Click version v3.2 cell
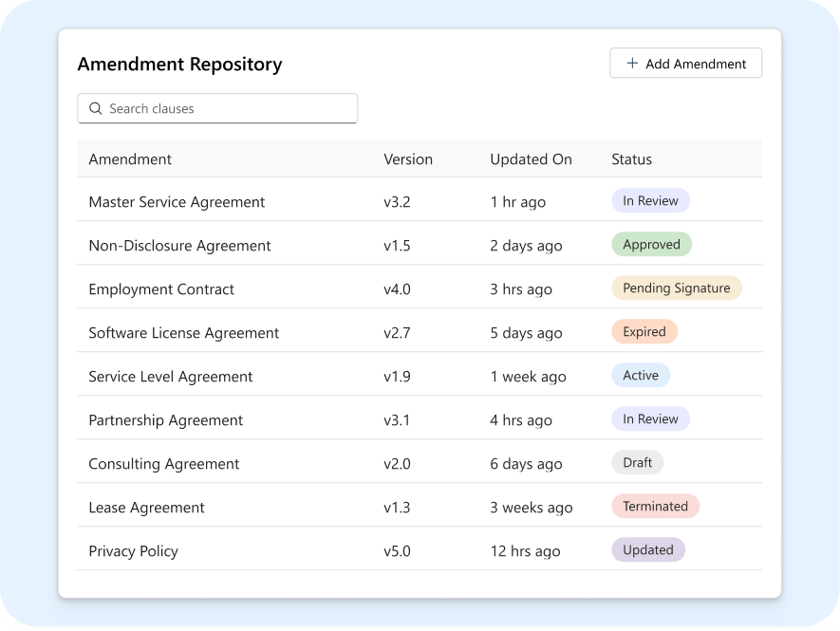 397,202
